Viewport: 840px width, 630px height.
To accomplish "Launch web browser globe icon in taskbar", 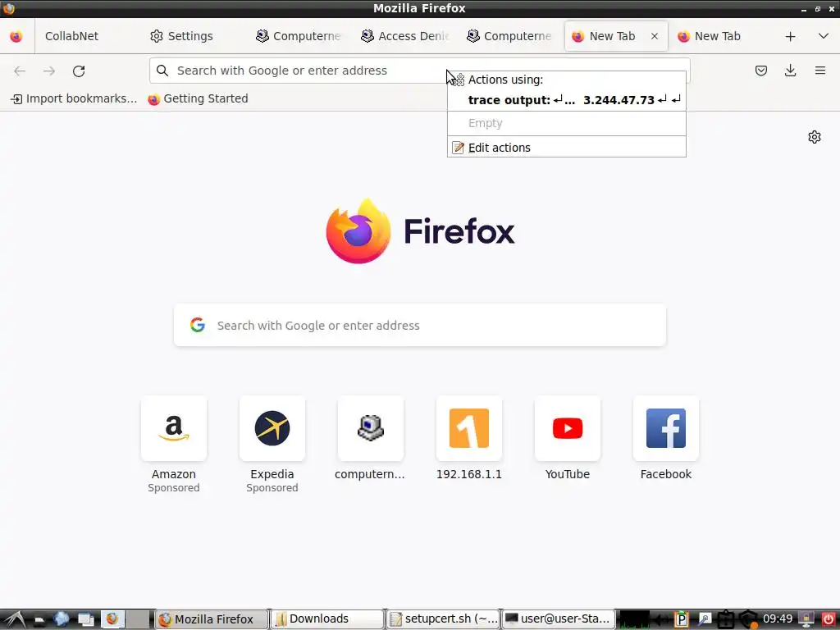I will [x=61, y=619].
